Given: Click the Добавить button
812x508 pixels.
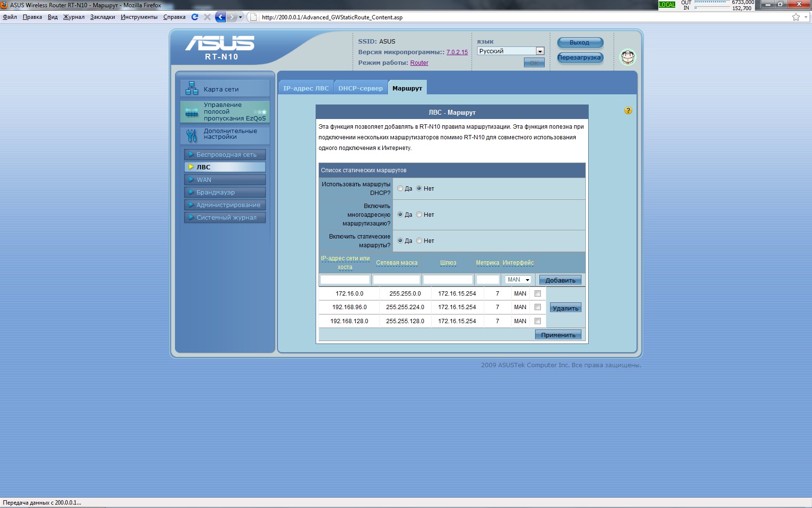Looking at the screenshot, I should (560, 280).
